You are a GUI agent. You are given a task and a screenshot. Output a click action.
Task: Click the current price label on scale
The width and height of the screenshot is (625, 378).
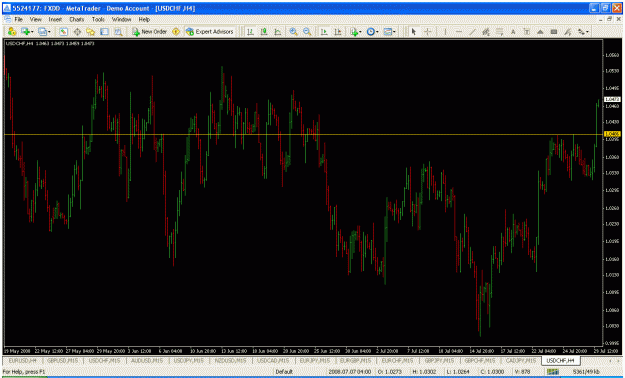tap(612, 99)
